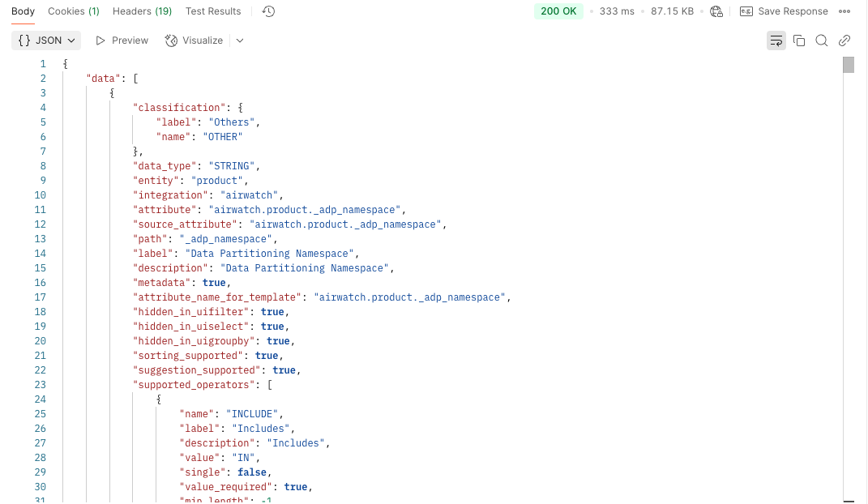Toggle line wrapping in the response viewer
The image size is (868, 504).
776,40
